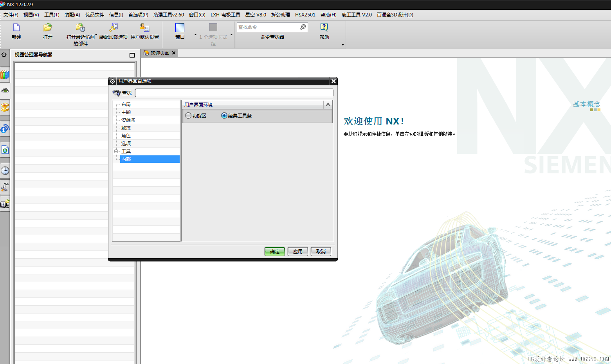This screenshot has width=611, height=364.
Task: Click the 新建 (New) file icon
Action: click(x=16, y=27)
